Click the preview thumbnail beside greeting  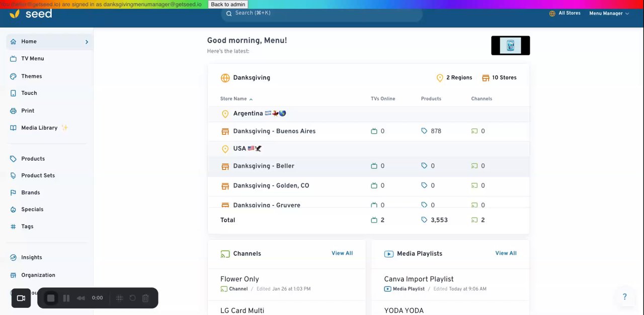[510, 46]
